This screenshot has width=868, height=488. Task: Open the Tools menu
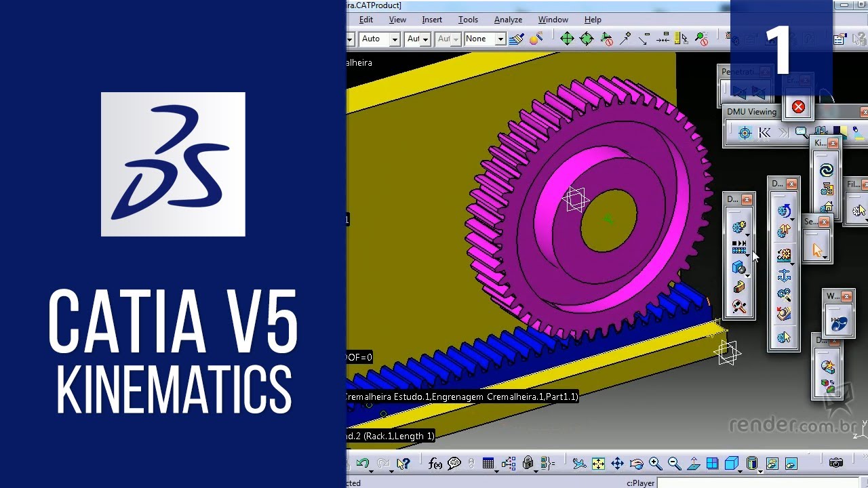tap(468, 20)
